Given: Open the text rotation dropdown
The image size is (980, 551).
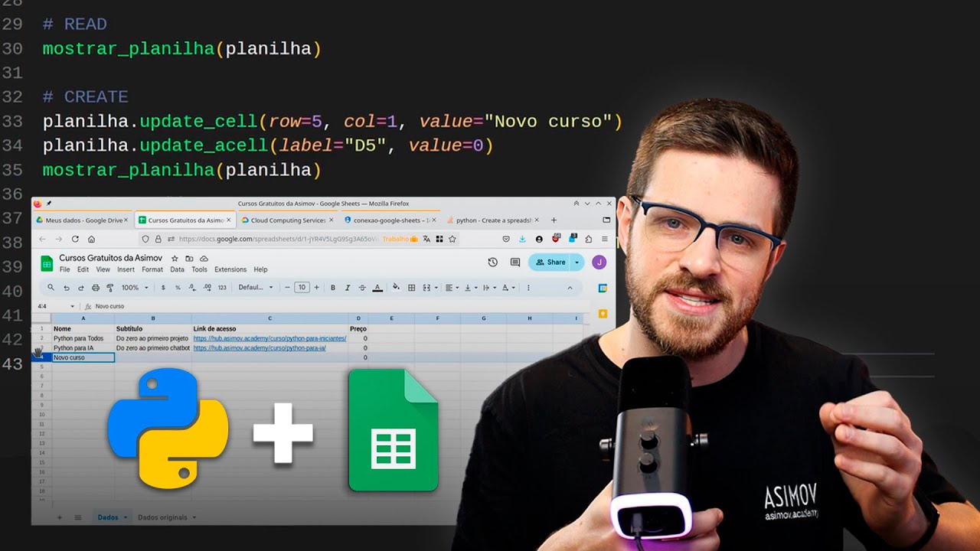Looking at the screenshot, I should [509, 288].
